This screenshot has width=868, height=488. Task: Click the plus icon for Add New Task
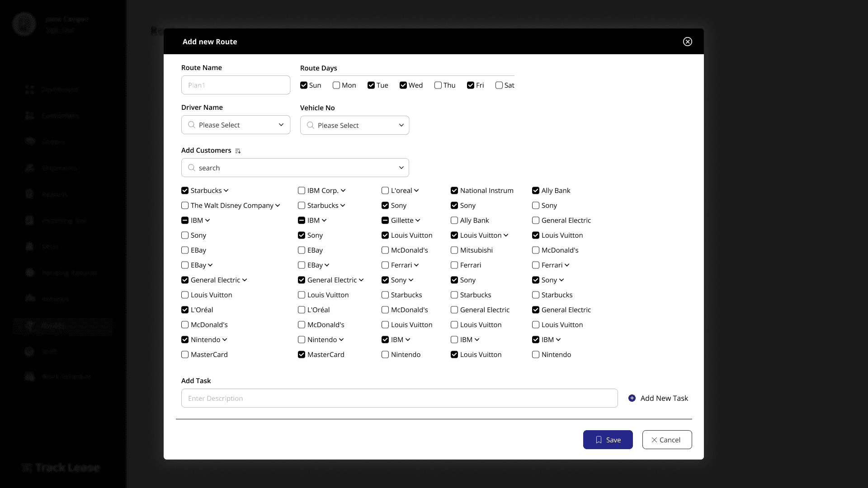click(632, 398)
